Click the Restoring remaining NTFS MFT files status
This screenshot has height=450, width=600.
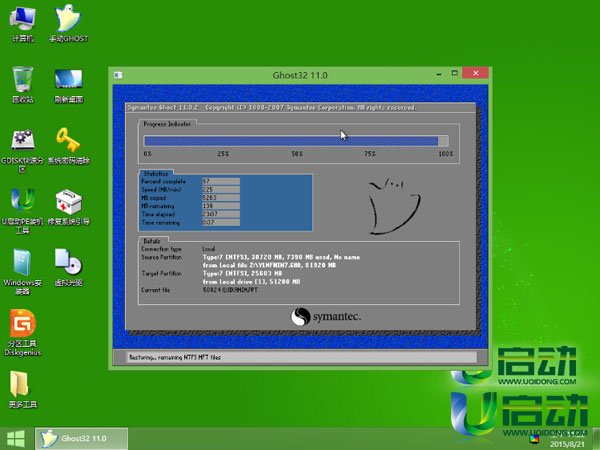coord(175,357)
